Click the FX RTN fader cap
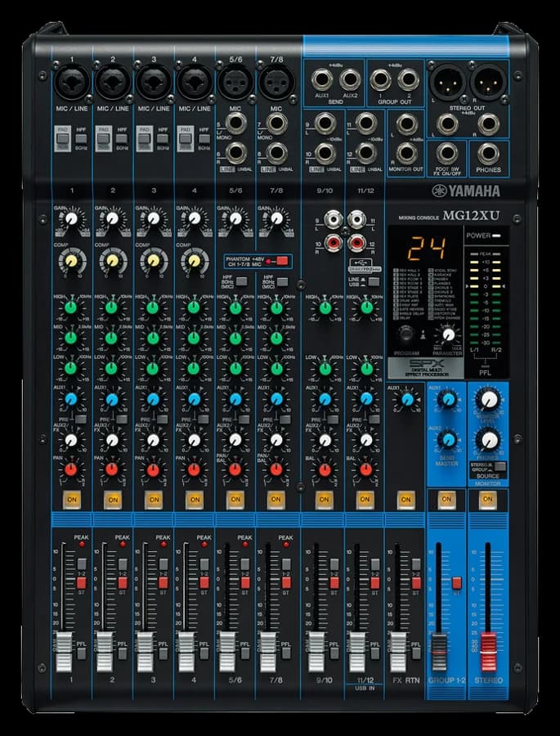Image resolution: width=560 pixels, height=736 pixels. [x=398, y=652]
